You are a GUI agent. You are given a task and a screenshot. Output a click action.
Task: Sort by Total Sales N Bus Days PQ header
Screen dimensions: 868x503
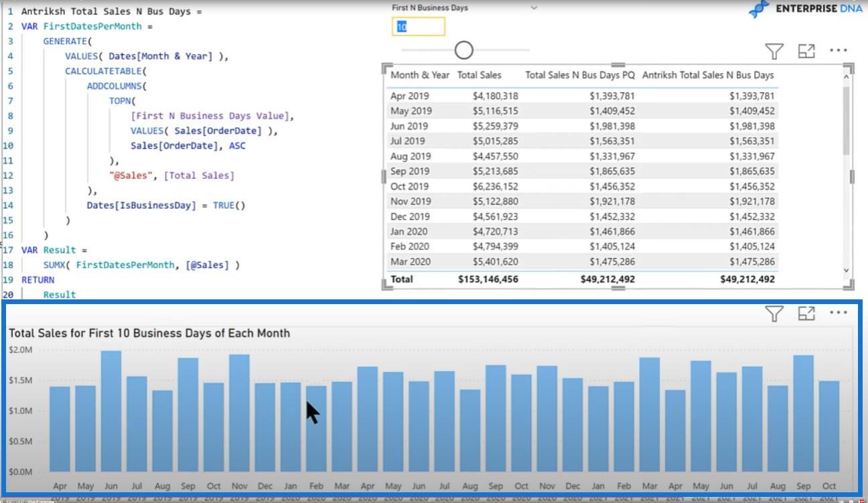(x=580, y=75)
